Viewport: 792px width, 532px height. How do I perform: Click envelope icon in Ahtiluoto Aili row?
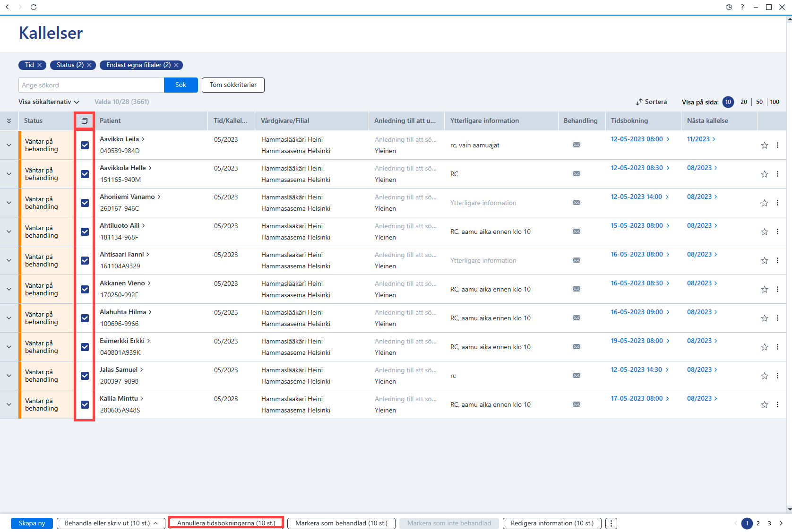coord(577,232)
